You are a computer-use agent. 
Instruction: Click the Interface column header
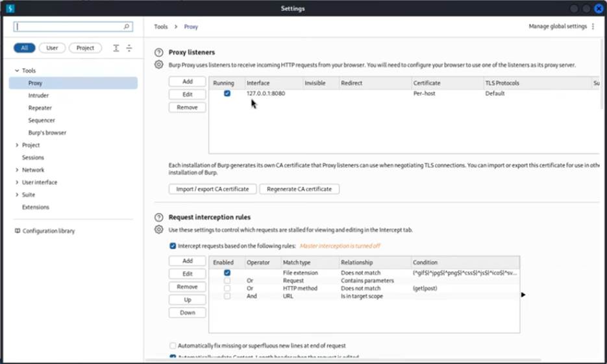tap(273, 83)
